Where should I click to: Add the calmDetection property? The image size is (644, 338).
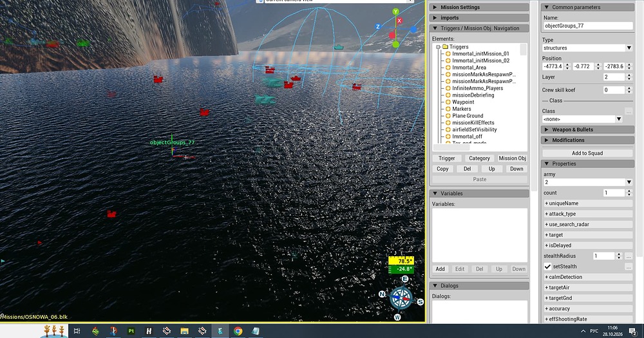[588, 277]
